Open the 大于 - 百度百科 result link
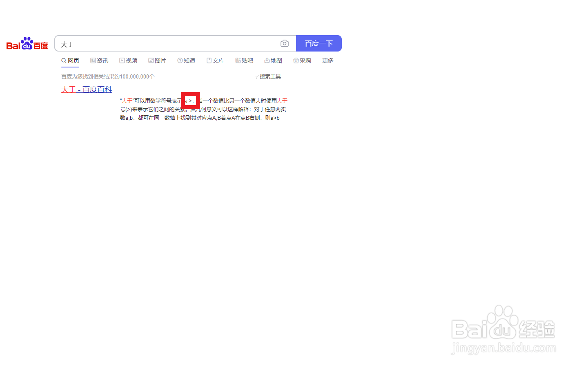Image resolution: width=588 pixels, height=368 pixels. [x=87, y=89]
